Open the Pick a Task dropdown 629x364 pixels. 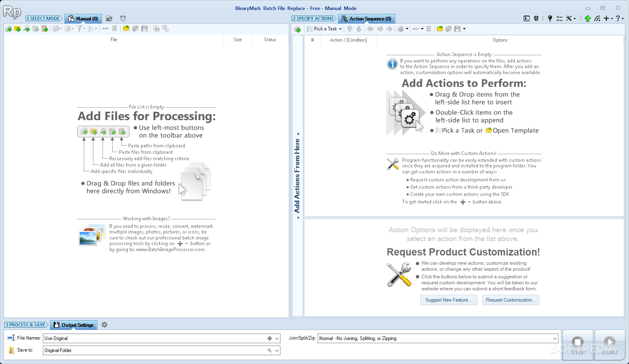[324, 29]
